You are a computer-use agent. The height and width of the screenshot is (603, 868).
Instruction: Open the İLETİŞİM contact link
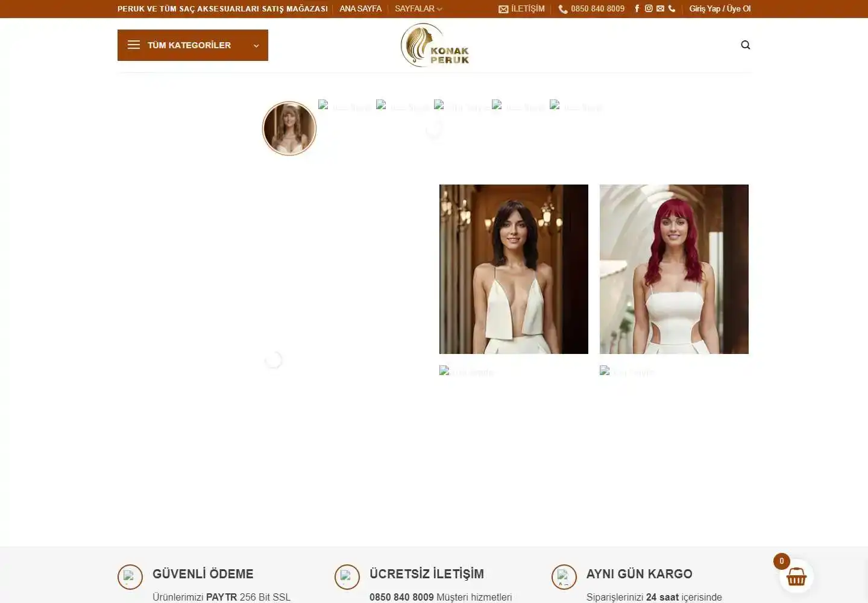tap(521, 8)
